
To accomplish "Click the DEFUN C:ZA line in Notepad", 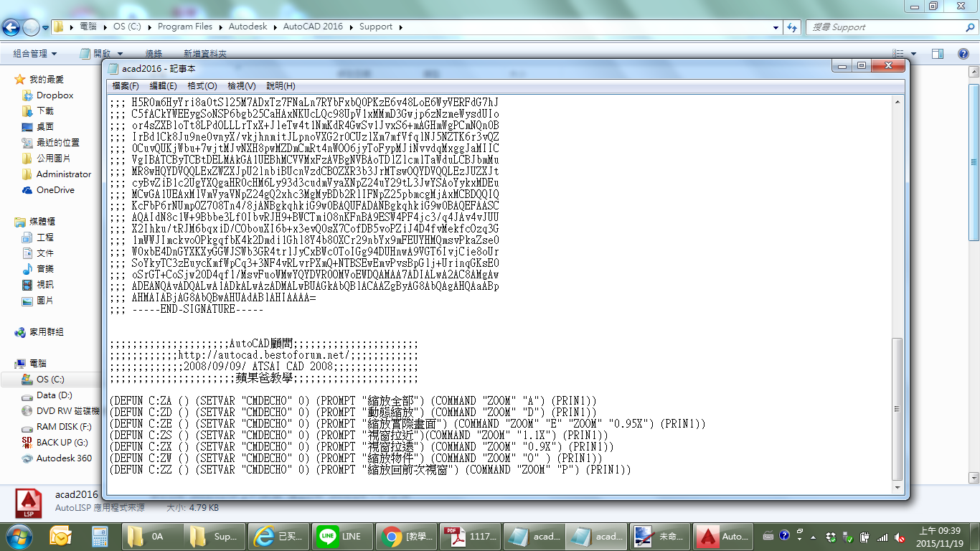I will (x=353, y=400).
